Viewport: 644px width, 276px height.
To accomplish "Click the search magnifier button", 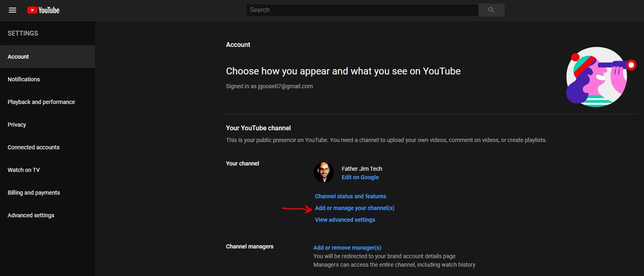I will click(491, 10).
